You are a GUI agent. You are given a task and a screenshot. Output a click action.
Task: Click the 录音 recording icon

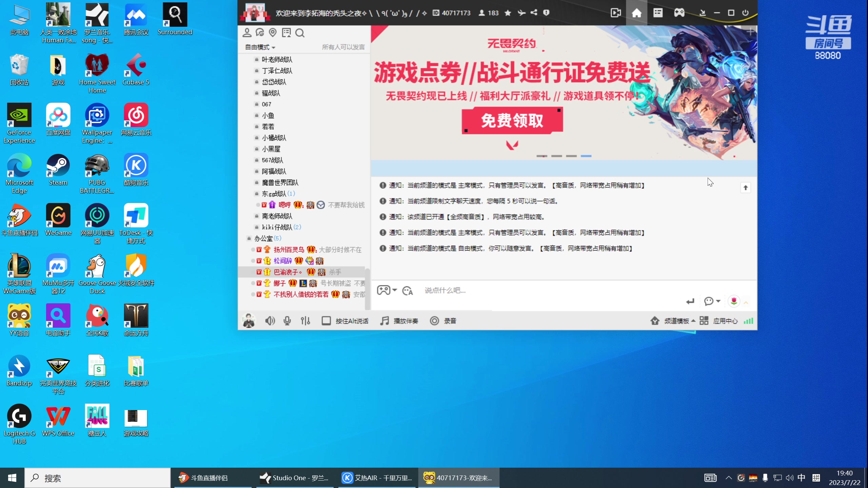point(435,321)
